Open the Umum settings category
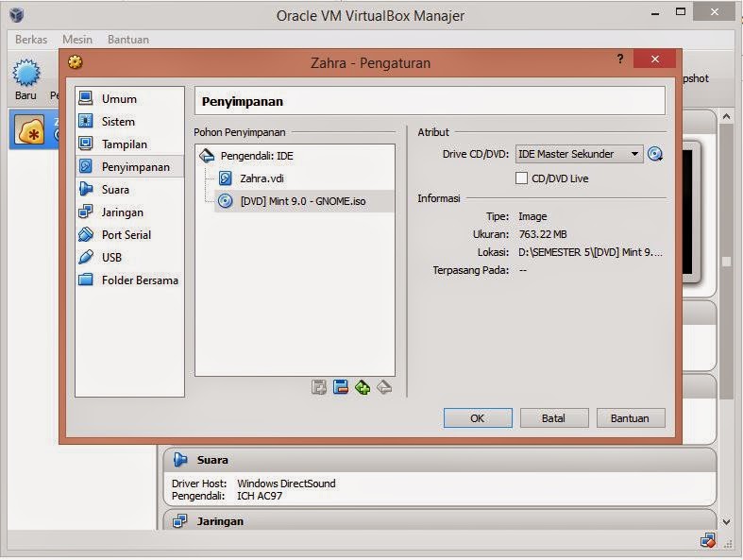743x560 pixels. tap(129, 98)
